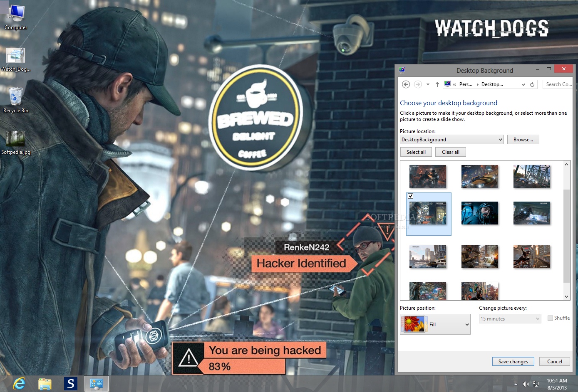
Task: Open the S application taskbar icon
Action: [71, 384]
